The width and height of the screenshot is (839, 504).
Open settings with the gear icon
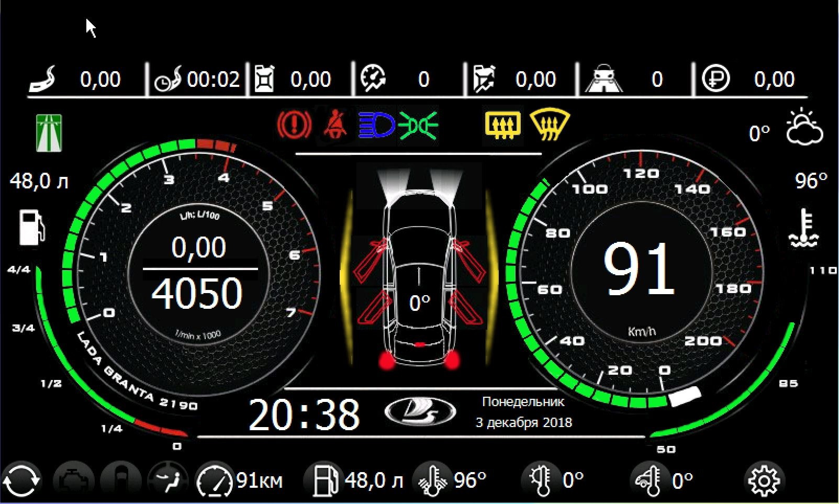tap(763, 480)
